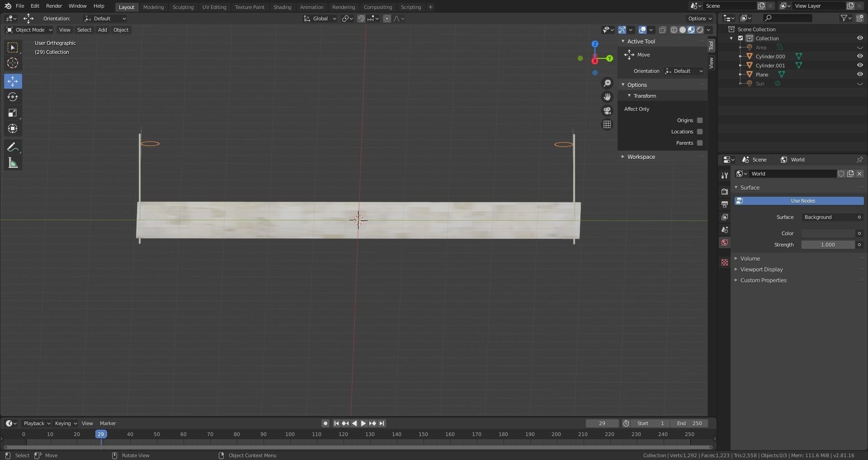Image resolution: width=868 pixels, height=460 pixels.
Task: Open Tool settings properties tab icon
Action: click(725, 175)
